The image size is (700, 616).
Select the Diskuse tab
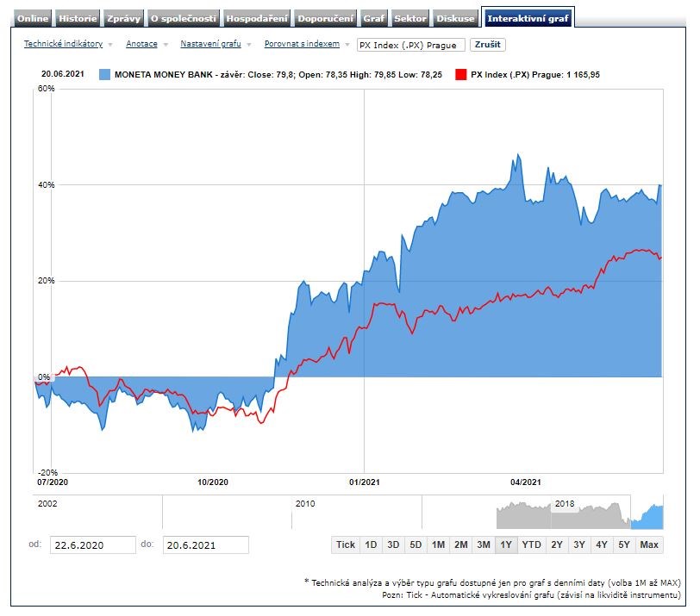[x=455, y=18]
